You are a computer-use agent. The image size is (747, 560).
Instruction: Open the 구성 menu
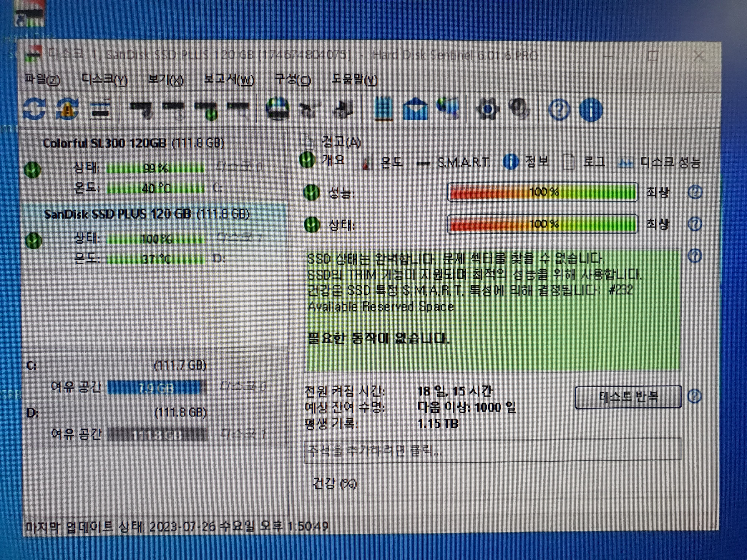click(x=293, y=80)
